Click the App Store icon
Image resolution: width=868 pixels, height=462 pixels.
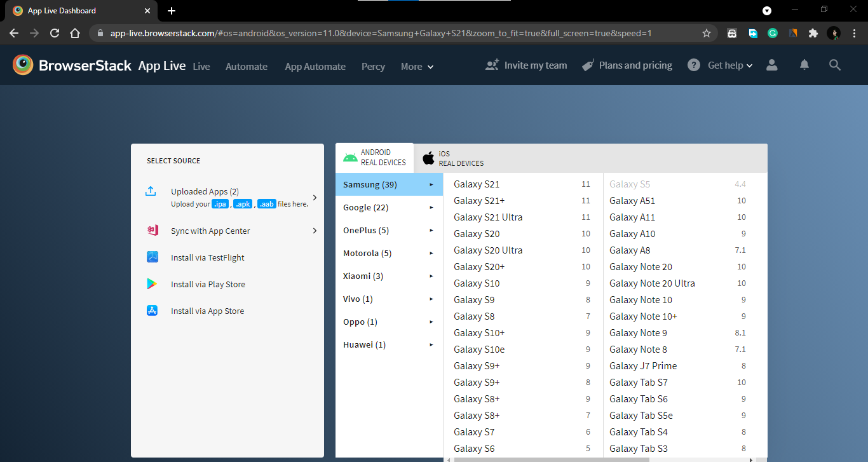click(x=152, y=311)
